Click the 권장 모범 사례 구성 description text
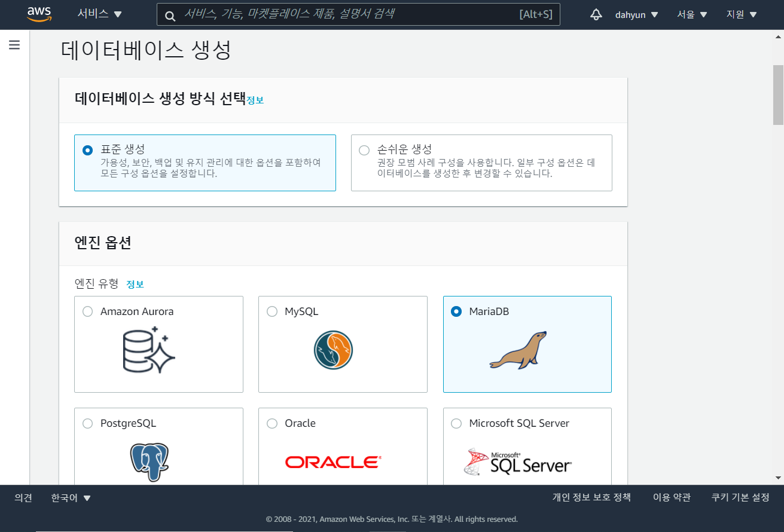This screenshot has width=784, height=532. pyautogui.click(x=486, y=168)
